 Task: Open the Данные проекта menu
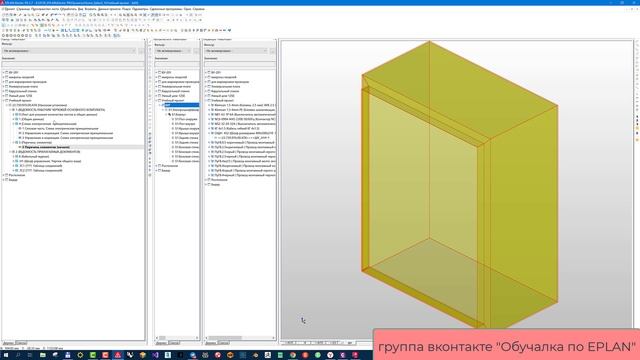pyautogui.click(x=109, y=9)
